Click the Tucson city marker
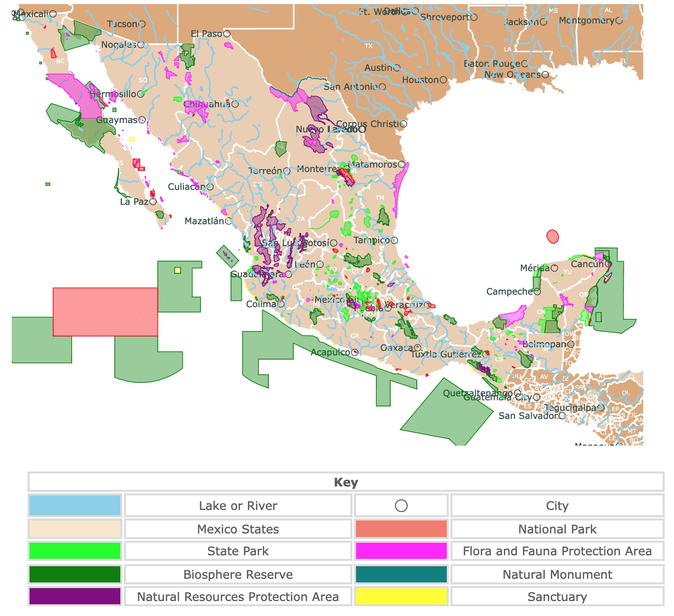The width and height of the screenshot is (674, 616). (x=141, y=24)
